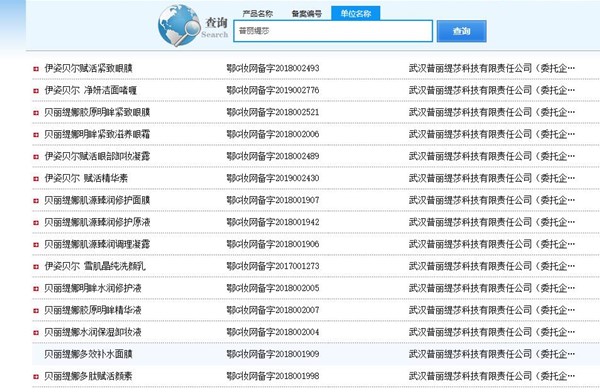
Task: Open product link 伊姿贝尔 雪肌晶纯洗颜乳
Action: point(95,266)
